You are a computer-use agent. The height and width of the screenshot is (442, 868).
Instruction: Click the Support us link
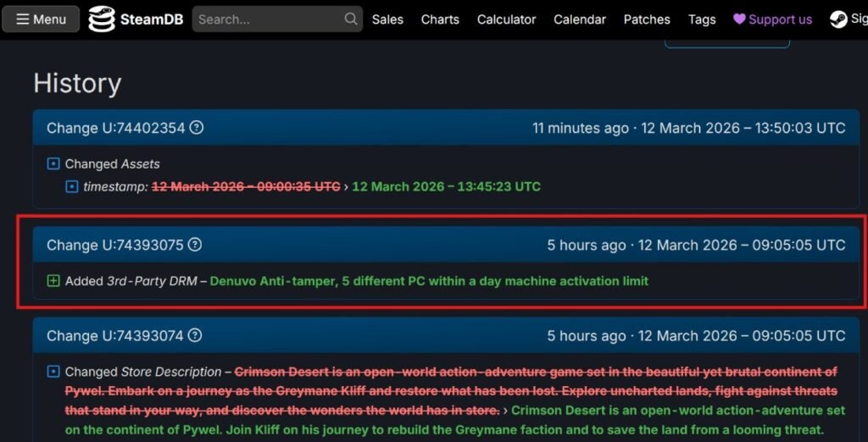772,19
